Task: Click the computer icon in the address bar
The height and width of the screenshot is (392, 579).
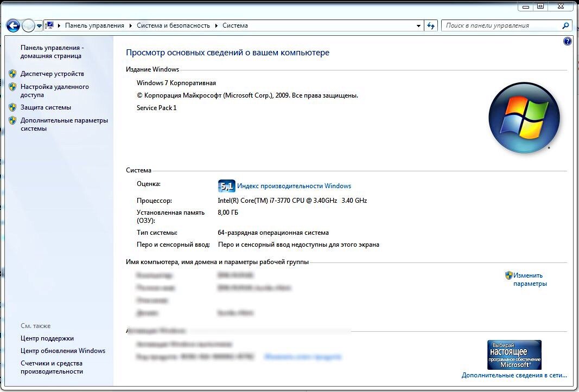Action: pyautogui.click(x=49, y=25)
